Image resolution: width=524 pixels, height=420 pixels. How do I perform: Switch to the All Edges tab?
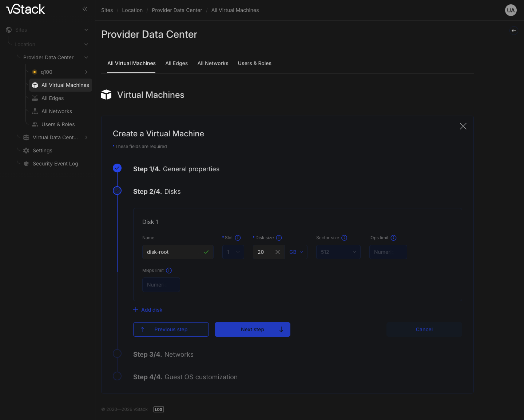click(x=176, y=63)
